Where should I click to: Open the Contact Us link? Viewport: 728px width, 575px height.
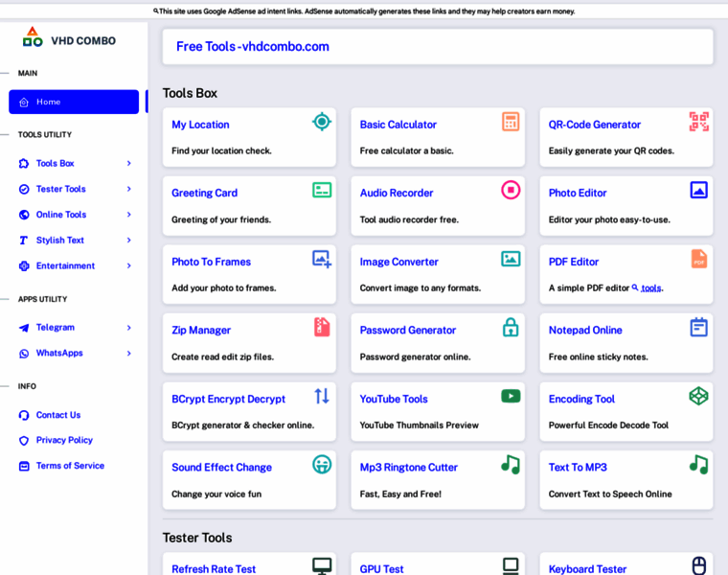point(58,415)
